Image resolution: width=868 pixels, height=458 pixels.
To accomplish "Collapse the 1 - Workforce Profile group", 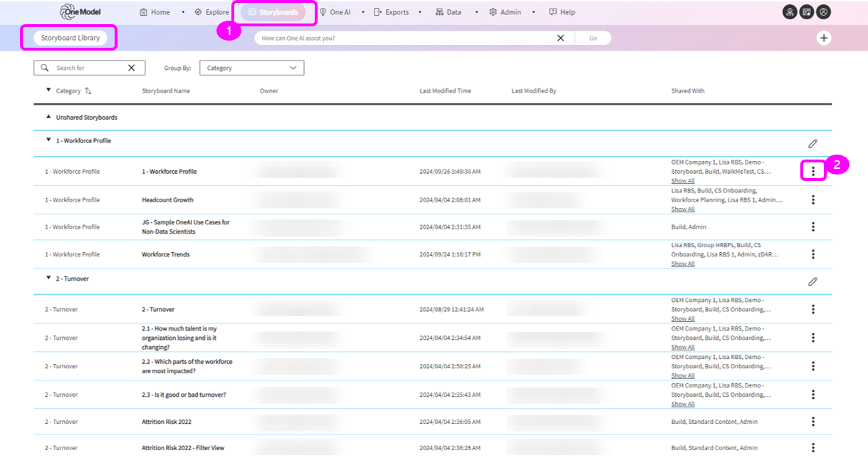I will click(48, 141).
